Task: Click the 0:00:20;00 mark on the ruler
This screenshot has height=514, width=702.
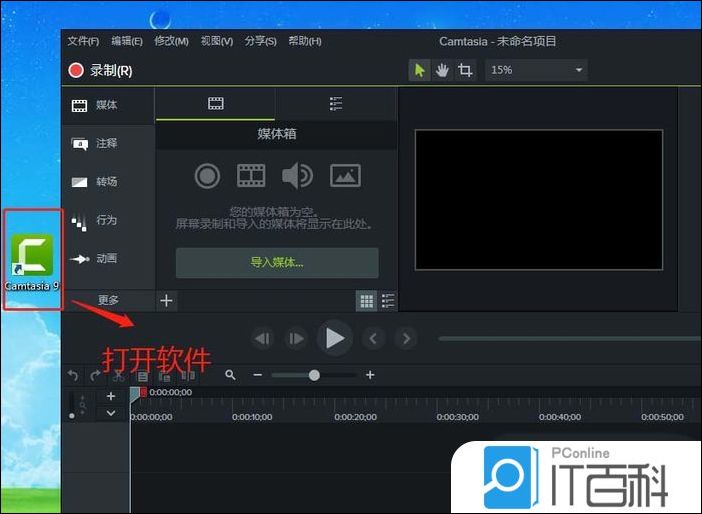Action: click(x=355, y=417)
